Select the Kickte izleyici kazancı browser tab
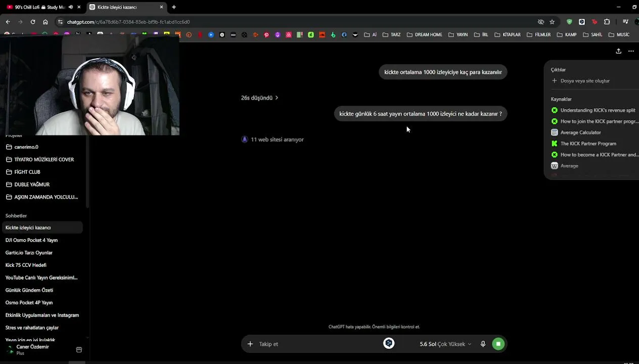639x364 pixels. 126,7
